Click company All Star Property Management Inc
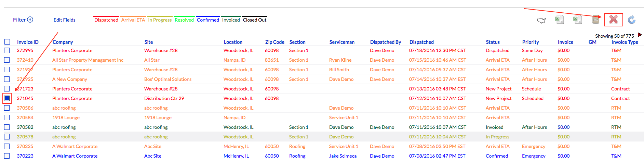Viewport: 644px width, 160px height. (88, 60)
